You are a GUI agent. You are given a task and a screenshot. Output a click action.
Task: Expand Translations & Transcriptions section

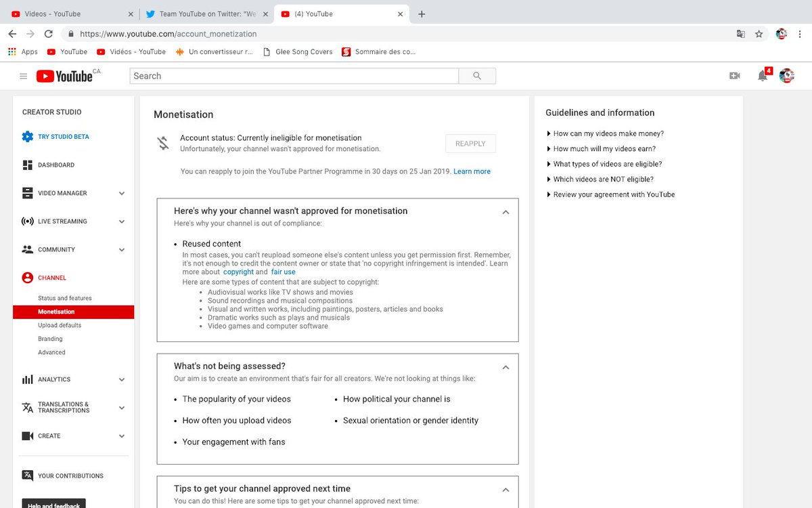point(122,407)
